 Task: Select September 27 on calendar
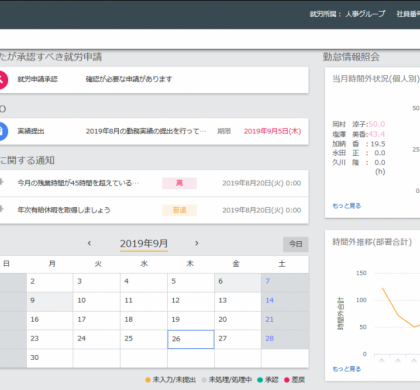tap(238, 340)
